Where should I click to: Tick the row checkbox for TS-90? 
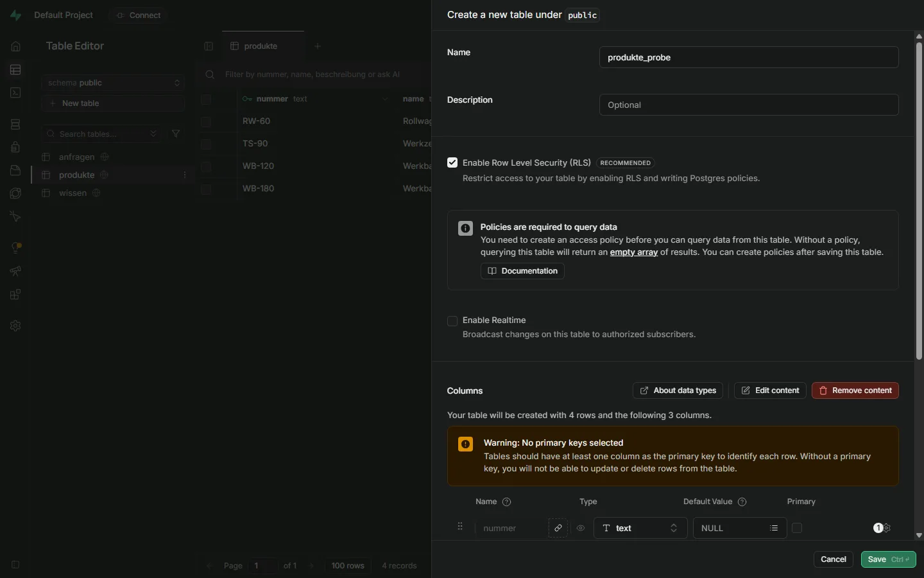click(206, 144)
